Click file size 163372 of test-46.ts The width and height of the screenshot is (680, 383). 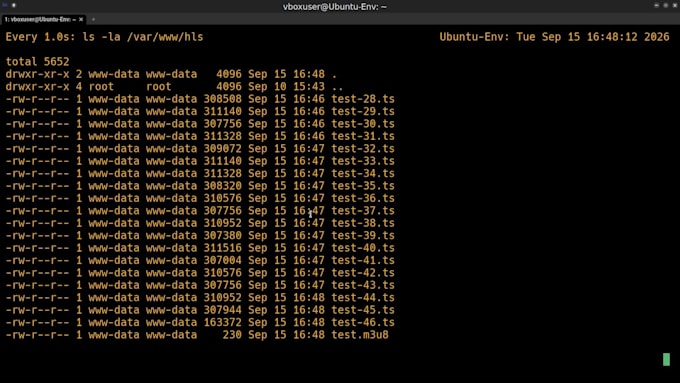point(222,322)
